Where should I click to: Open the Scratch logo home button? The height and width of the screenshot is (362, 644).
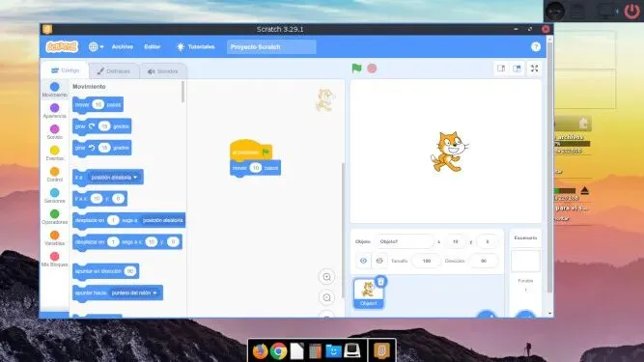coord(62,46)
